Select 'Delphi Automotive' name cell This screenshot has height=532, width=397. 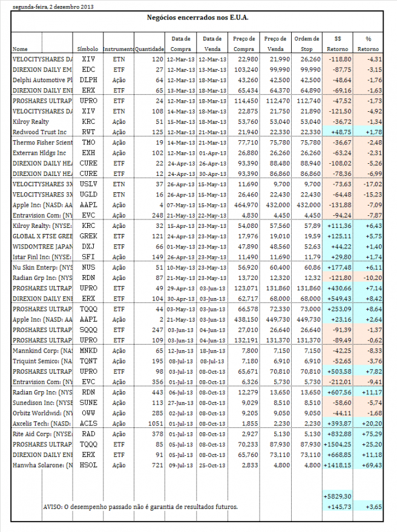coord(42,80)
